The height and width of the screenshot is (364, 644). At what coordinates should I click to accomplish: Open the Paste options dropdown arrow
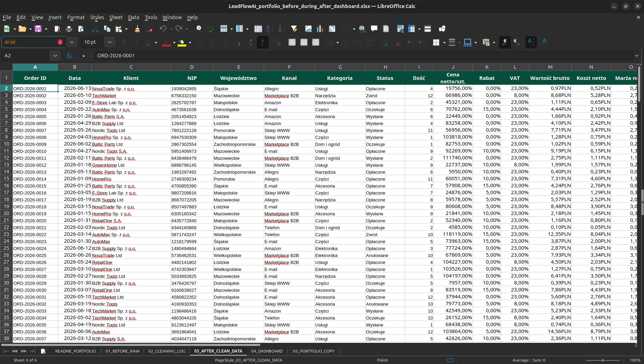pos(126,29)
